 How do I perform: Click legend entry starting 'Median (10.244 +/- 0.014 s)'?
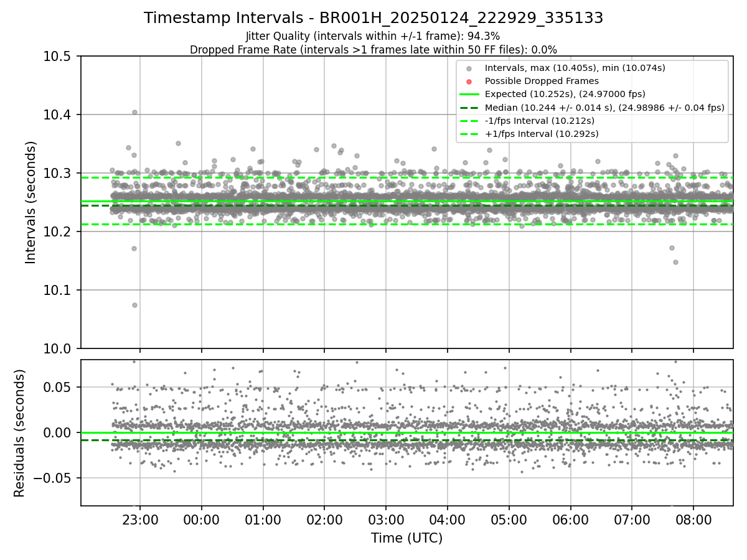604,108
